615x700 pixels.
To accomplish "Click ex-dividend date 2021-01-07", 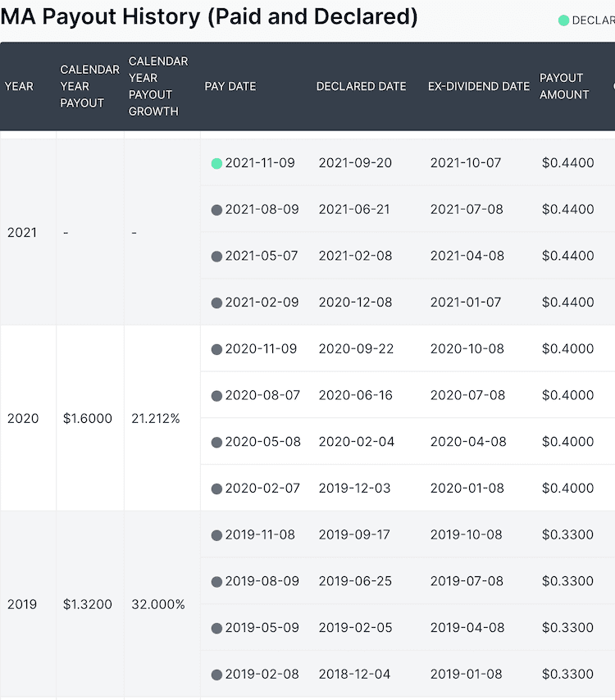I will [x=466, y=302].
